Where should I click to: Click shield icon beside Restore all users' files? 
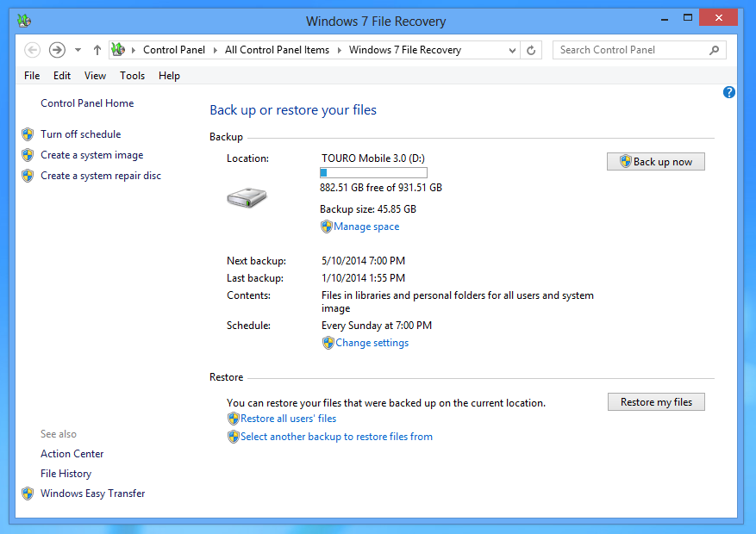click(x=234, y=419)
